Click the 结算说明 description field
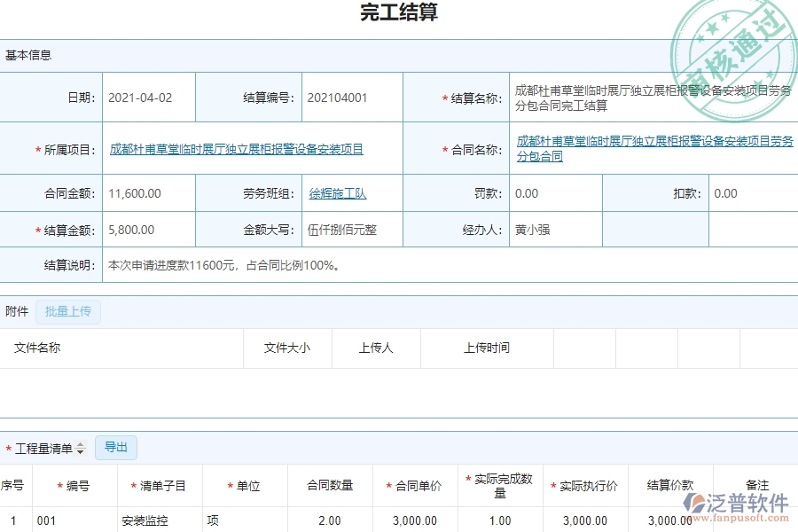The image size is (798, 532). pos(222,264)
